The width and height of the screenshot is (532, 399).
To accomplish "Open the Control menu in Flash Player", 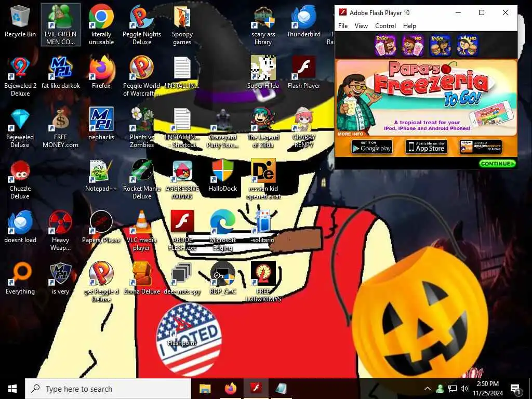I will tap(385, 26).
